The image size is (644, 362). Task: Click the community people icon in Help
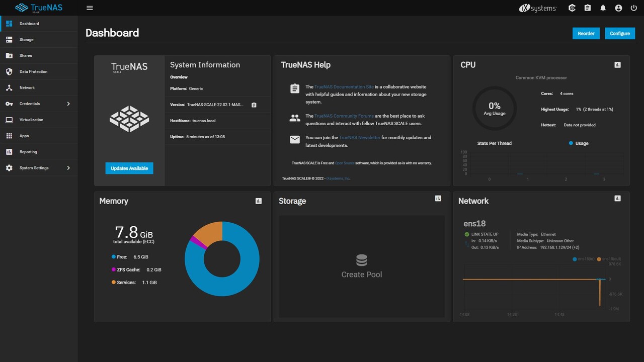(295, 118)
